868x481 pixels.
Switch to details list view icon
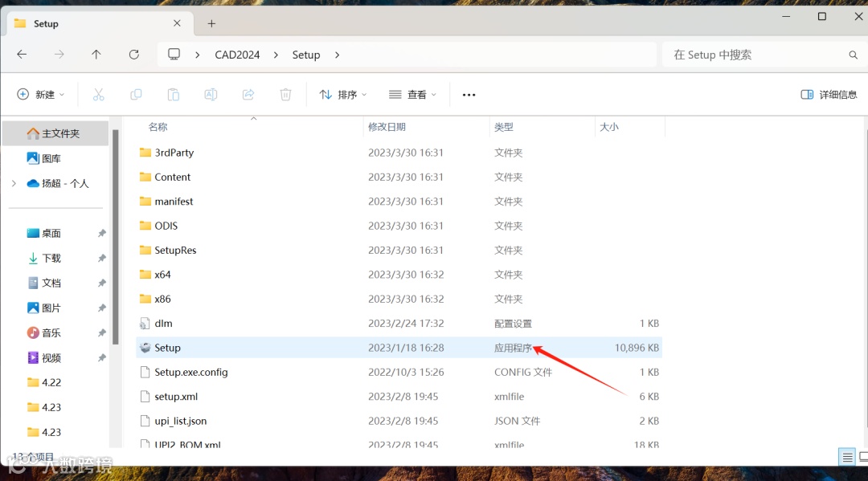click(x=848, y=457)
